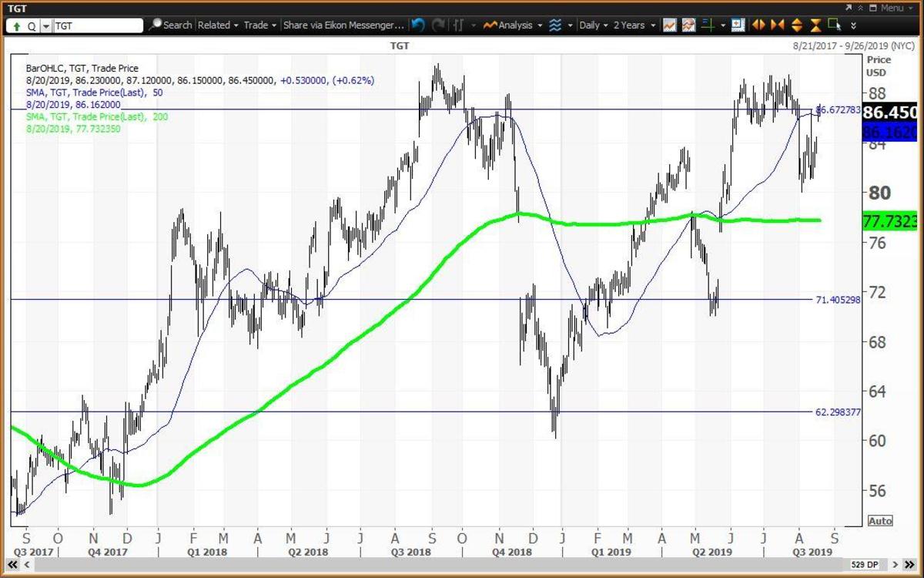
Task: Click the 86.672783 horizontal line label
Action: (838, 109)
